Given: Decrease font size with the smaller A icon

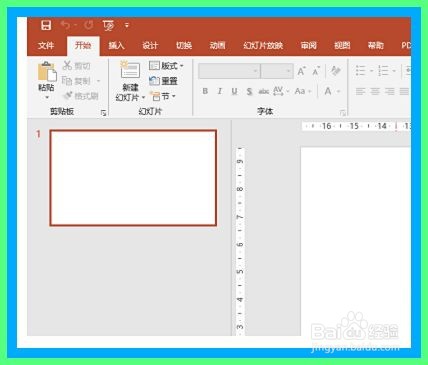Looking at the screenshot, I should [315, 71].
